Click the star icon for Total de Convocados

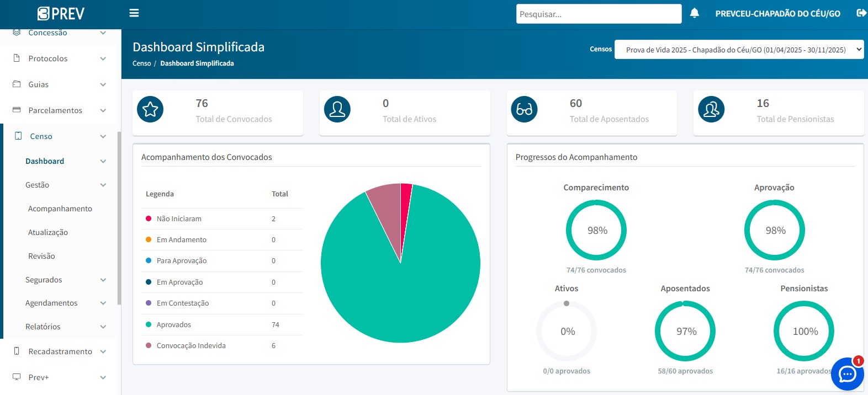[x=150, y=109]
